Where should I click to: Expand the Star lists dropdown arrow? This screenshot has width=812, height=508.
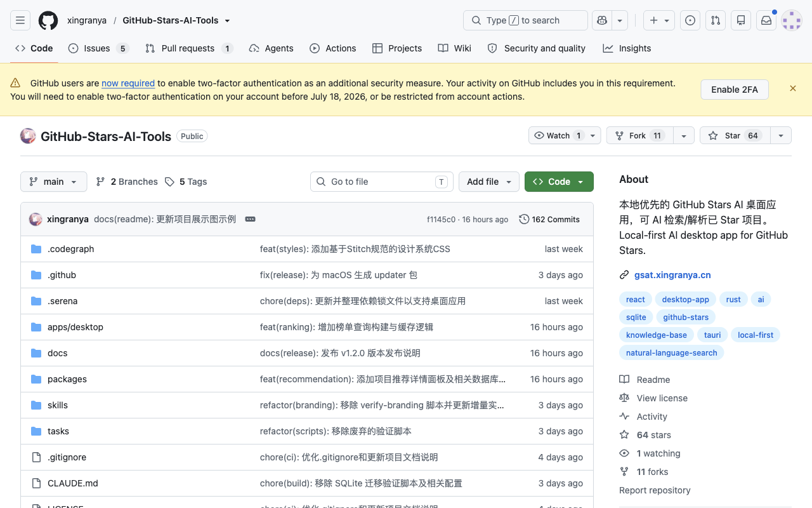point(781,135)
